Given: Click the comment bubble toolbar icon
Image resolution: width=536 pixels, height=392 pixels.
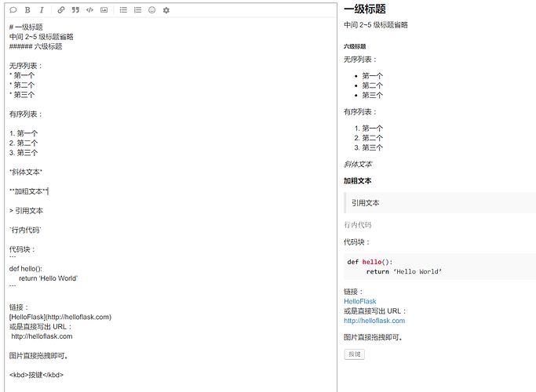Looking at the screenshot, I should click(x=13, y=10).
